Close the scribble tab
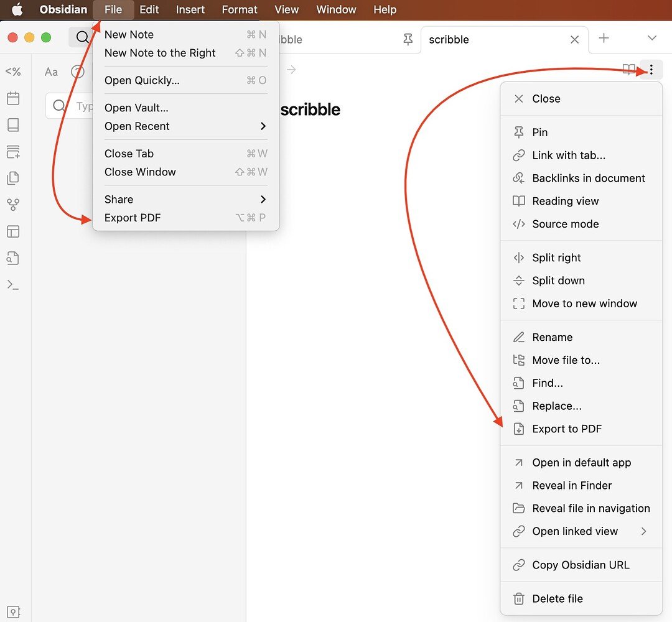 (x=574, y=39)
